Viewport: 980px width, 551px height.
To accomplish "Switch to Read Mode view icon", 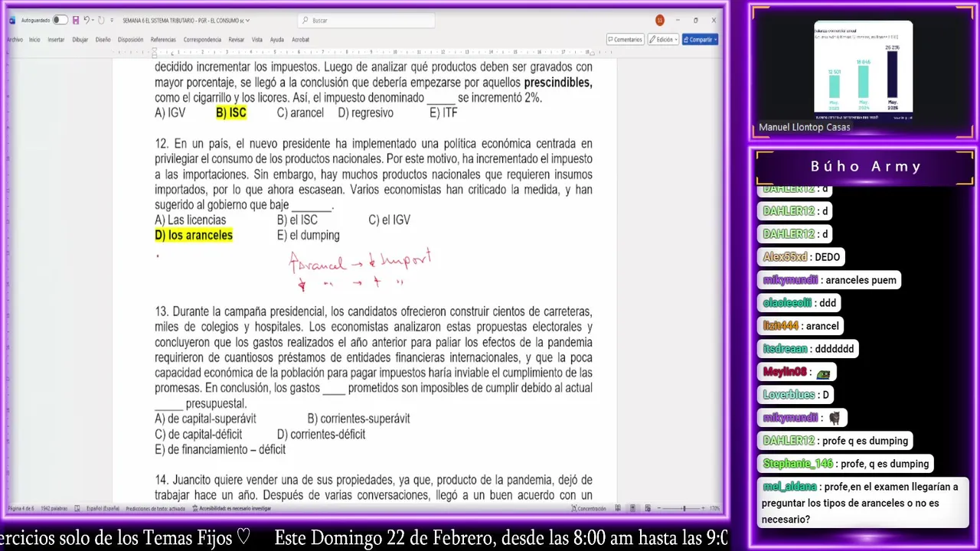I will tap(616, 508).
